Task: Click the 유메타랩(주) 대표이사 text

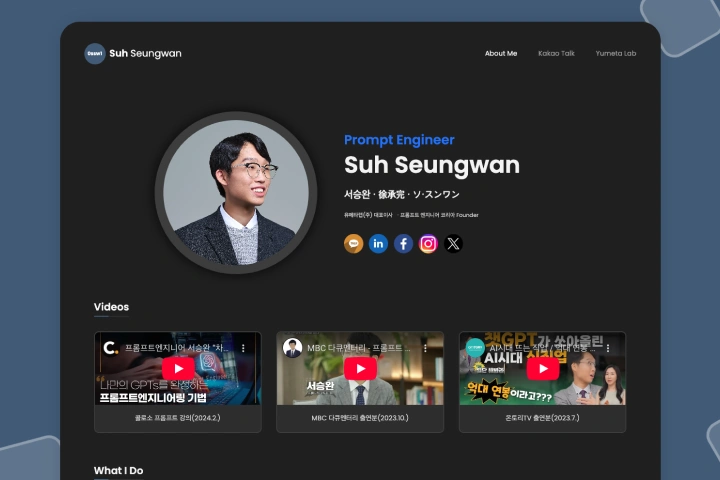Action: (x=368, y=215)
